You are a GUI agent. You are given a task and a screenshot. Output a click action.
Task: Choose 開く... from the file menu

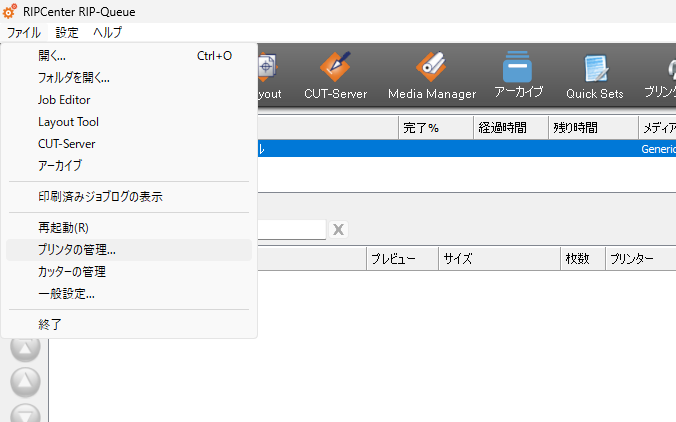coord(129,56)
